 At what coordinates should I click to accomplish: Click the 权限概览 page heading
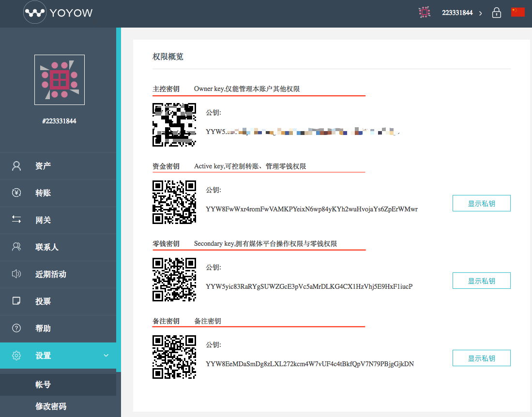pyautogui.click(x=168, y=57)
